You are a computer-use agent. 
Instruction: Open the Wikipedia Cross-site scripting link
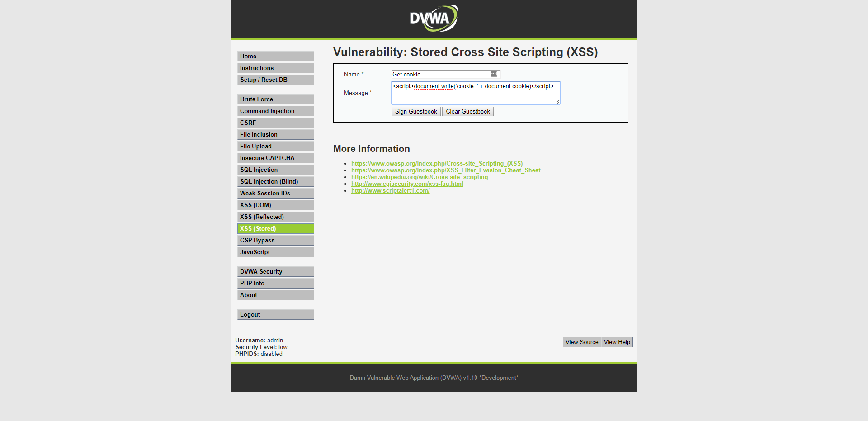(419, 177)
